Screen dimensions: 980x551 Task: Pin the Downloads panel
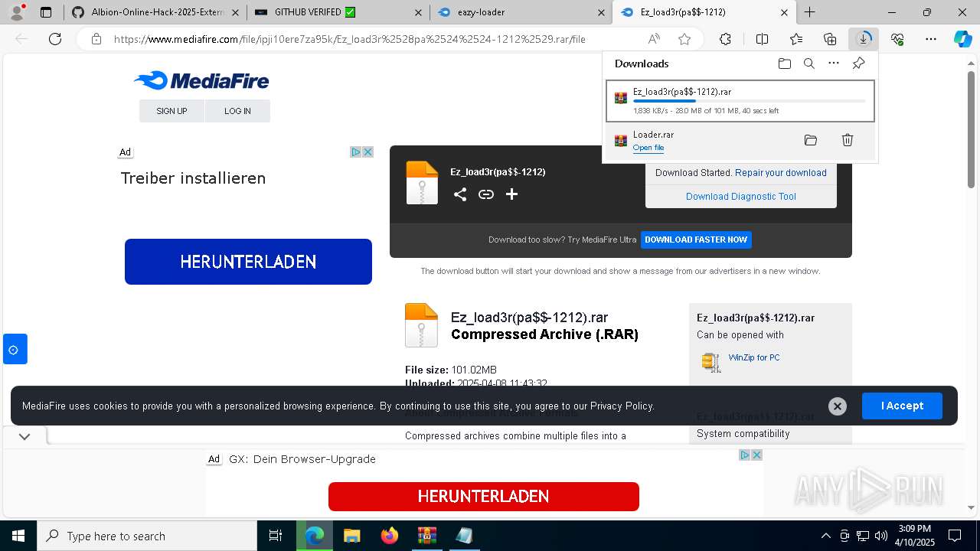858,64
